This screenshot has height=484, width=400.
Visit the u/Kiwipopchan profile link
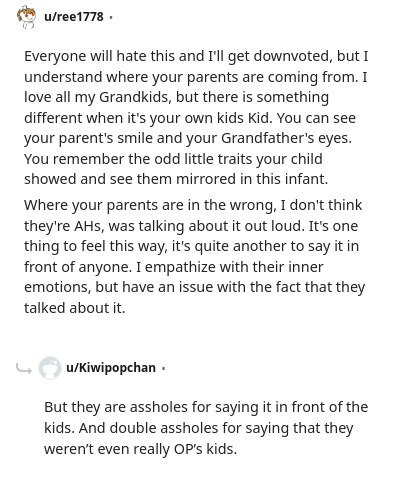point(111,368)
